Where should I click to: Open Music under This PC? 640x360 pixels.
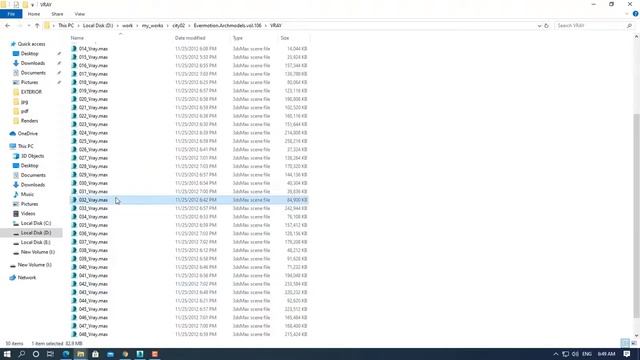coord(27,194)
